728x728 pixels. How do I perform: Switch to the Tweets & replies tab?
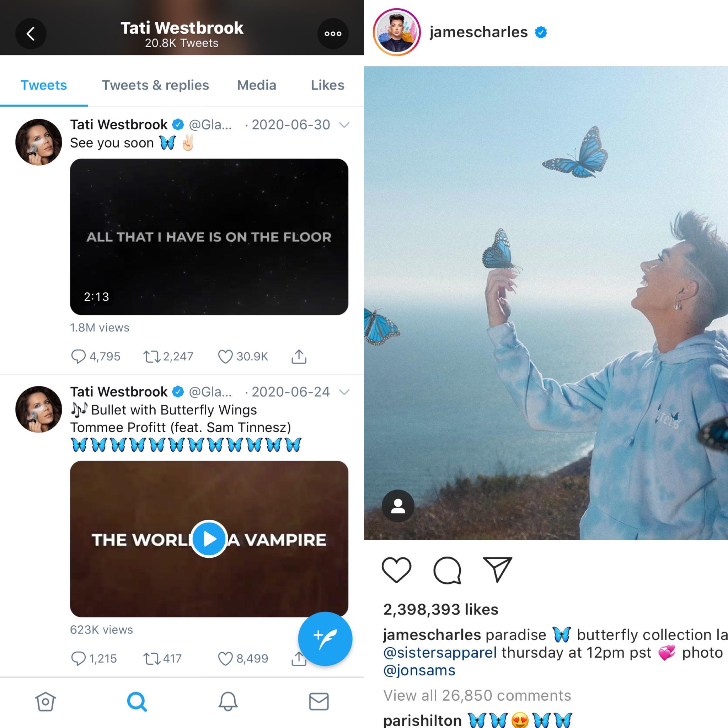[155, 85]
